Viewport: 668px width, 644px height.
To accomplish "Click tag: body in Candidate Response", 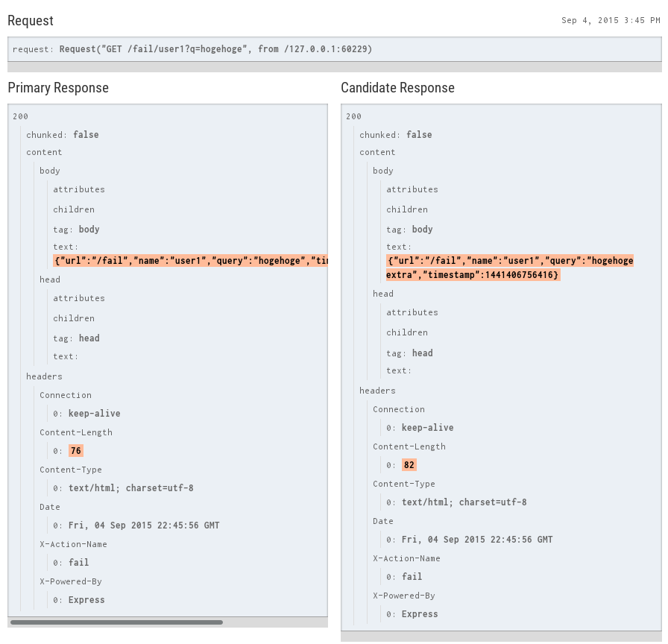I will (409, 229).
